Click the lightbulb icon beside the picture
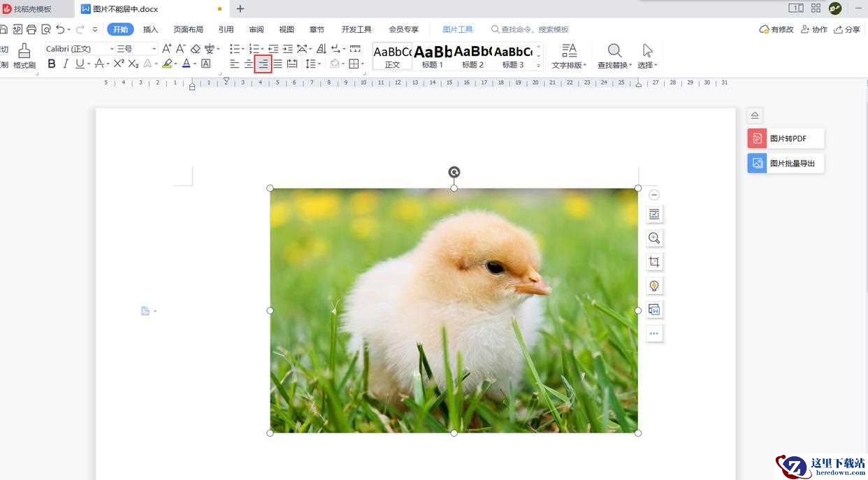The image size is (868, 480). [654, 286]
